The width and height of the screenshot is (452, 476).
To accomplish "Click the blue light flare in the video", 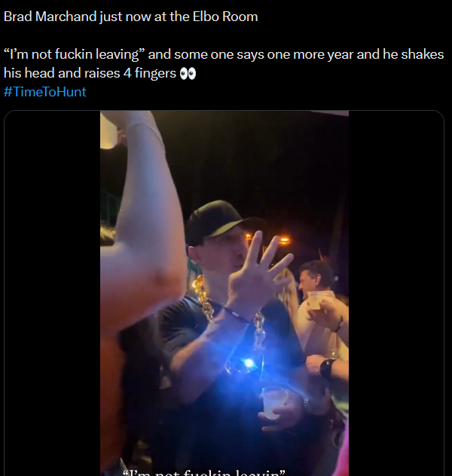I will [249, 363].
